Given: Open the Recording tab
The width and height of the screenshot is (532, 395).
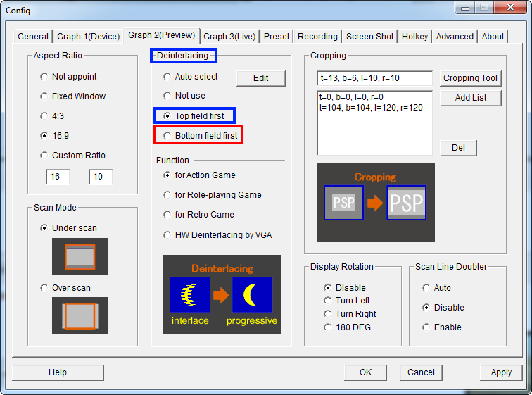Looking at the screenshot, I should point(317,37).
